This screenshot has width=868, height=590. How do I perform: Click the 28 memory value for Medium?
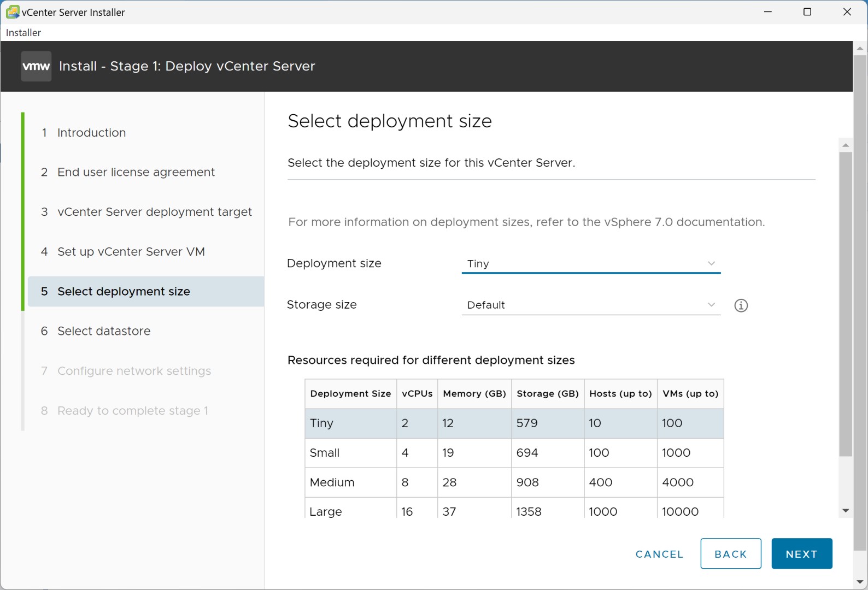click(x=449, y=482)
